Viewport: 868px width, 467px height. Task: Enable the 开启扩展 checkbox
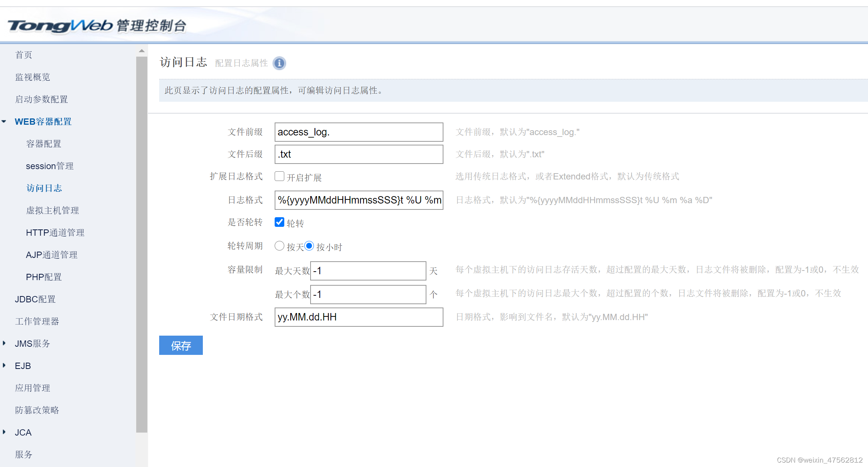[279, 176]
